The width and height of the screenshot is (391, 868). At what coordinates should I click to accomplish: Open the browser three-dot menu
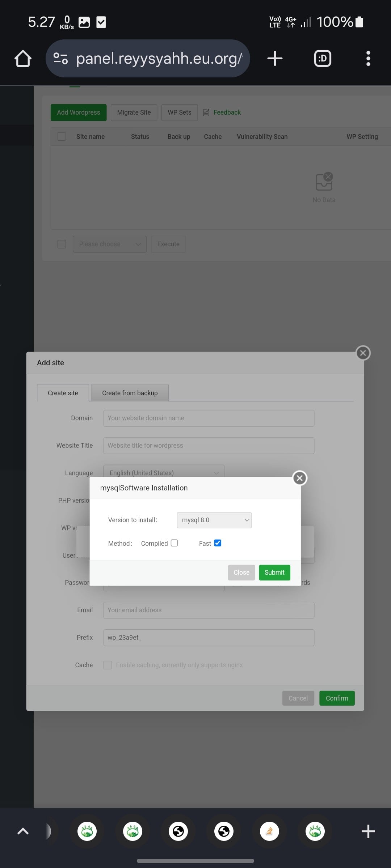tap(368, 59)
